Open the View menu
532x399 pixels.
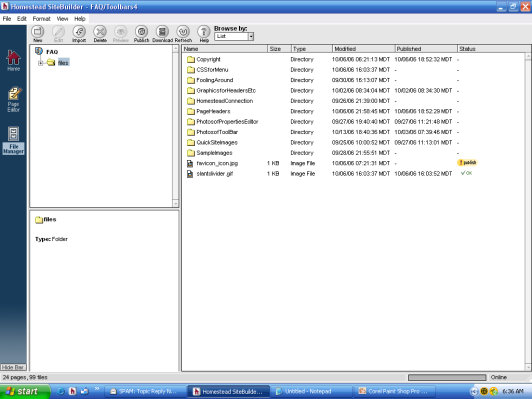(62, 19)
